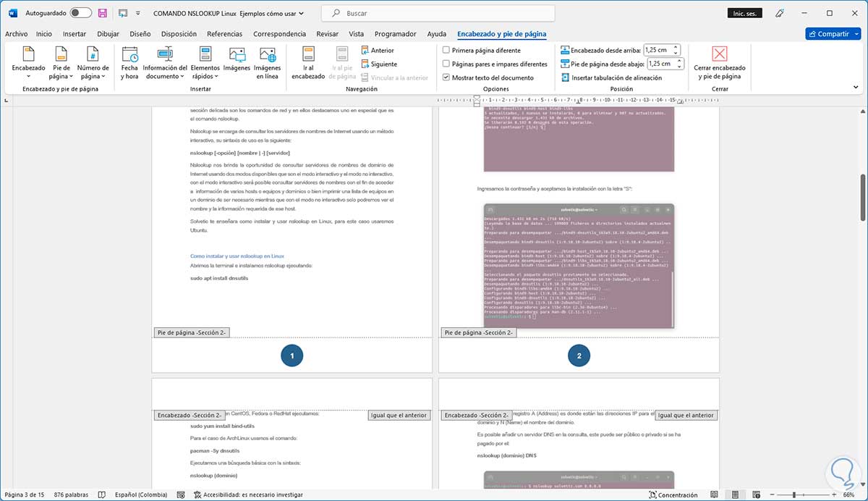The width and height of the screenshot is (868, 501).
Task: Click the purple Save disk icon
Action: click(103, 13)
